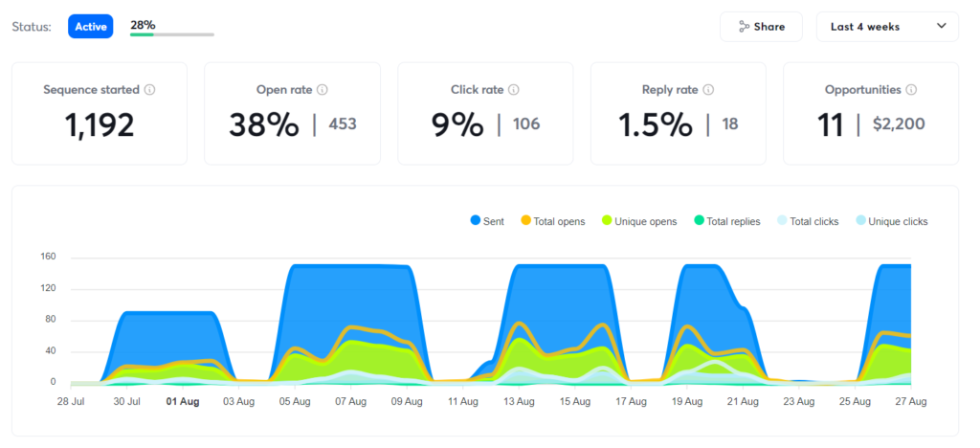Click the info icon beside Click rate
This screenshot has height=448, width=980.
[x=514, y=90]
